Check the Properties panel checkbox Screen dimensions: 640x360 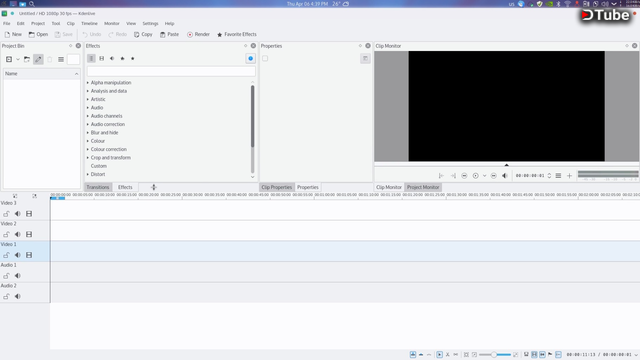coord(265,58)
